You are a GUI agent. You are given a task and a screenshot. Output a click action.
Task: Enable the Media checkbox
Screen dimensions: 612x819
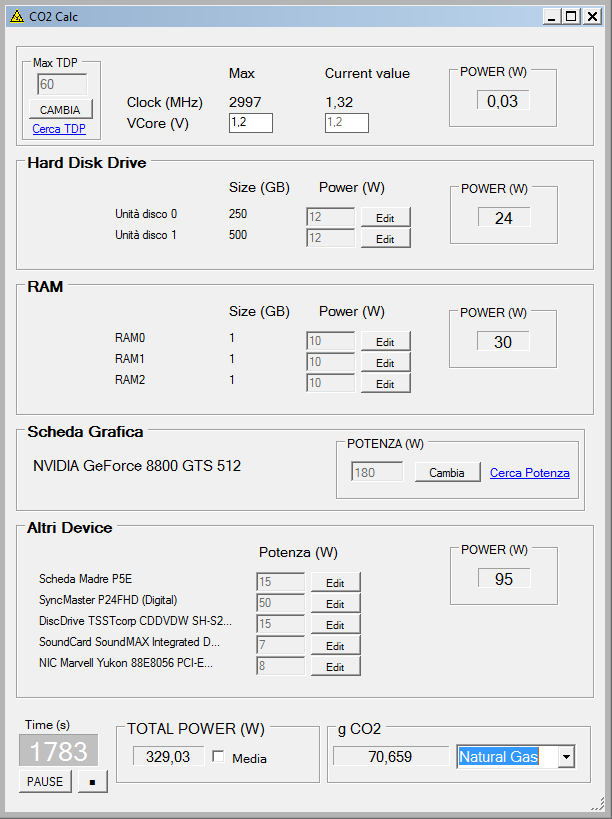coord(218,756)
